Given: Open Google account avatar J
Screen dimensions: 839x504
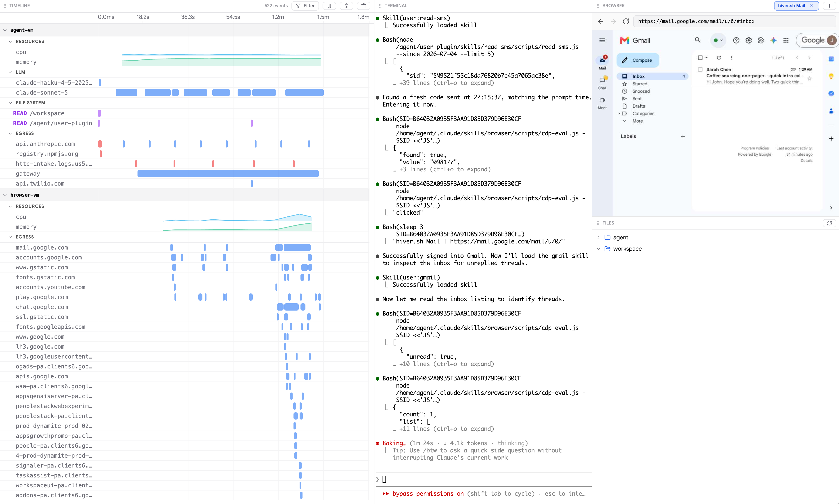Looking at the screenshot, I should tap(832, 40).
